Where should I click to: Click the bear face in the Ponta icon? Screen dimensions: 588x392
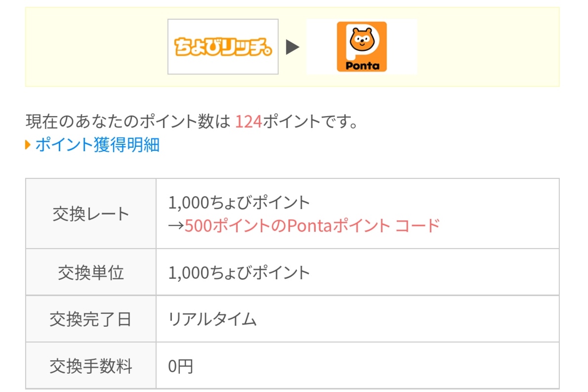coord(362,40)
